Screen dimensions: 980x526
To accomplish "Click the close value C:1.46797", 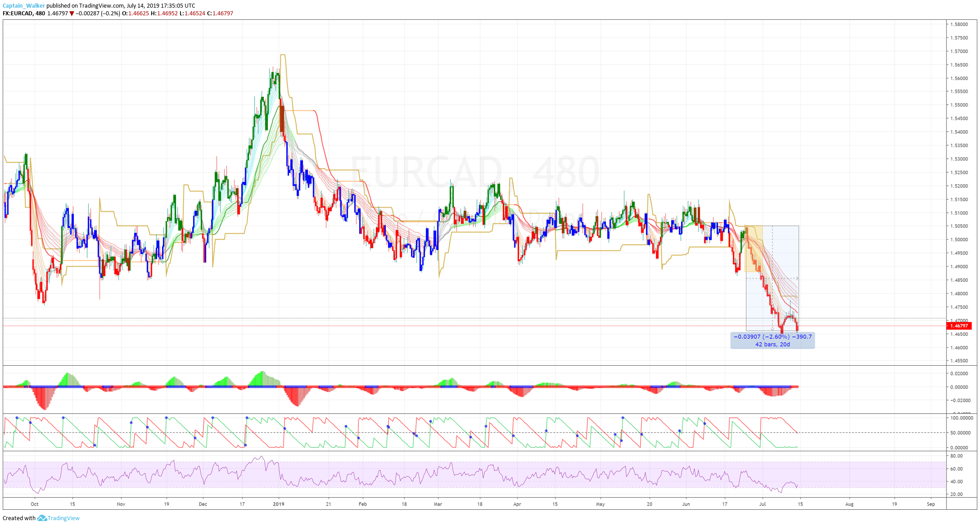I will [220, 14].
